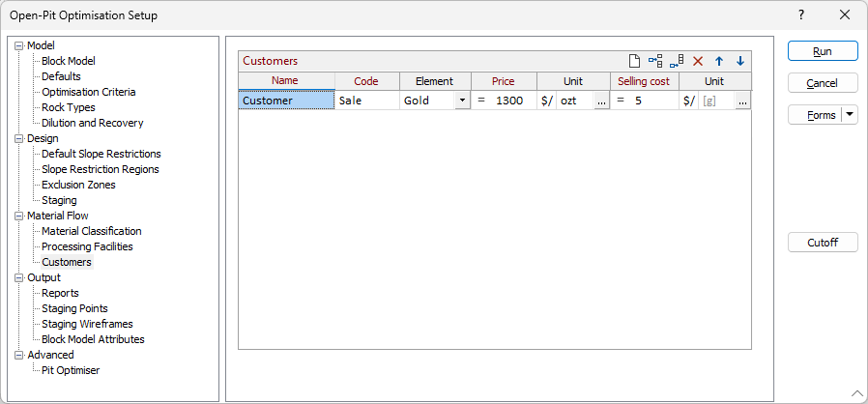Screen dimensions: 868x404
Task: Click the Design tree label
Action: click(x=43, y=138)
